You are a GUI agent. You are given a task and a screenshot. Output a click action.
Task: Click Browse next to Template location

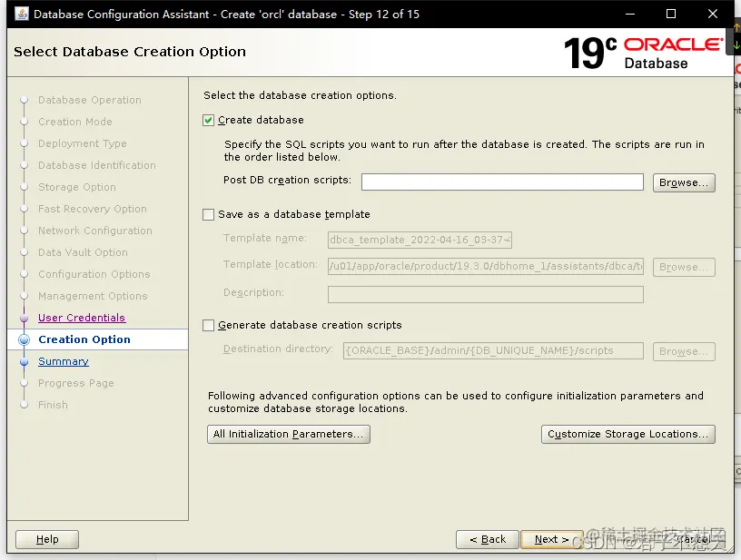[684, 267]
